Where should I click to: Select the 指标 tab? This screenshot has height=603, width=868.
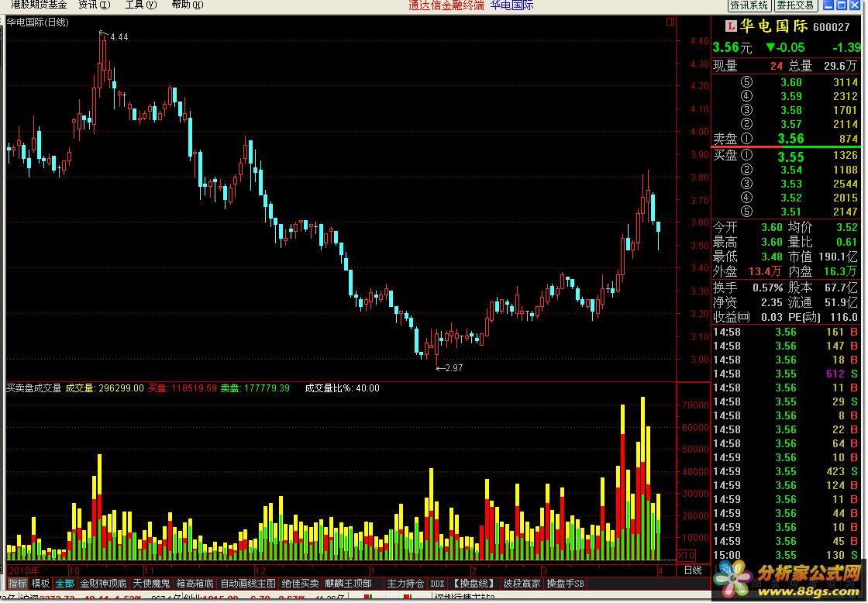18,584
